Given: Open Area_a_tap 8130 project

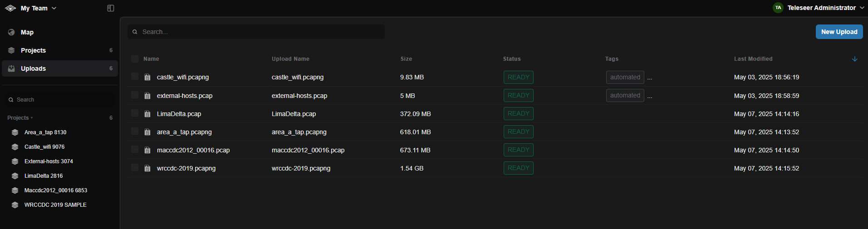Looking at the screenshot, I should click(x=45, y=132).
